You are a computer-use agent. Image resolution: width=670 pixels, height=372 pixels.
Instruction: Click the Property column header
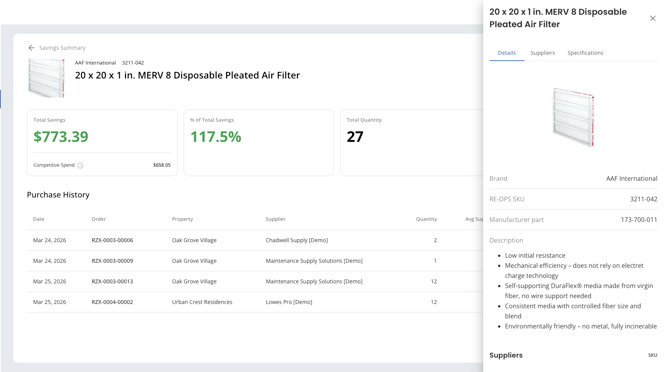point(182,219)
